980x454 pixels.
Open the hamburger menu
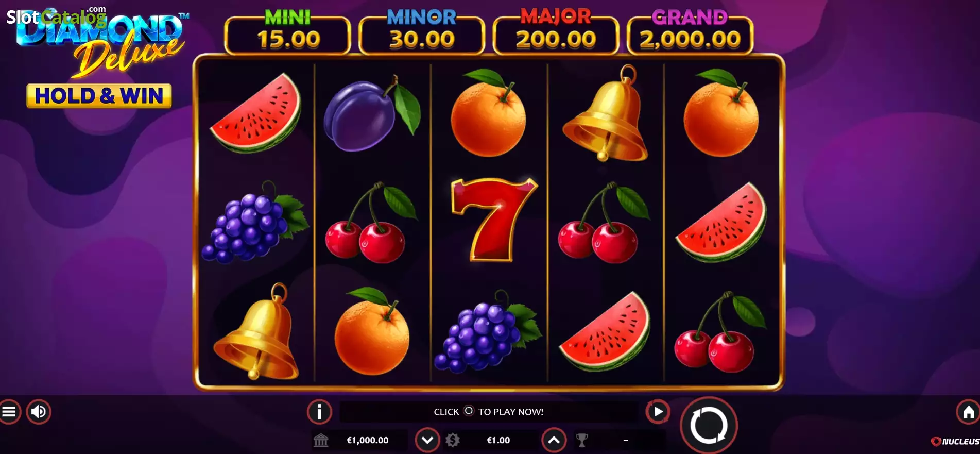[8, 412]
